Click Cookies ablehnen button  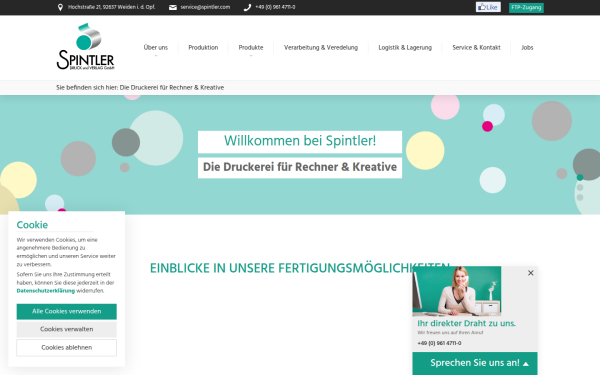[67, 347]
